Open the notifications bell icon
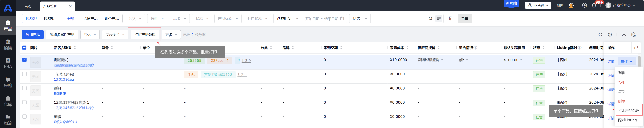Viewport: 644px width, 128px height. tap(594, 5)
